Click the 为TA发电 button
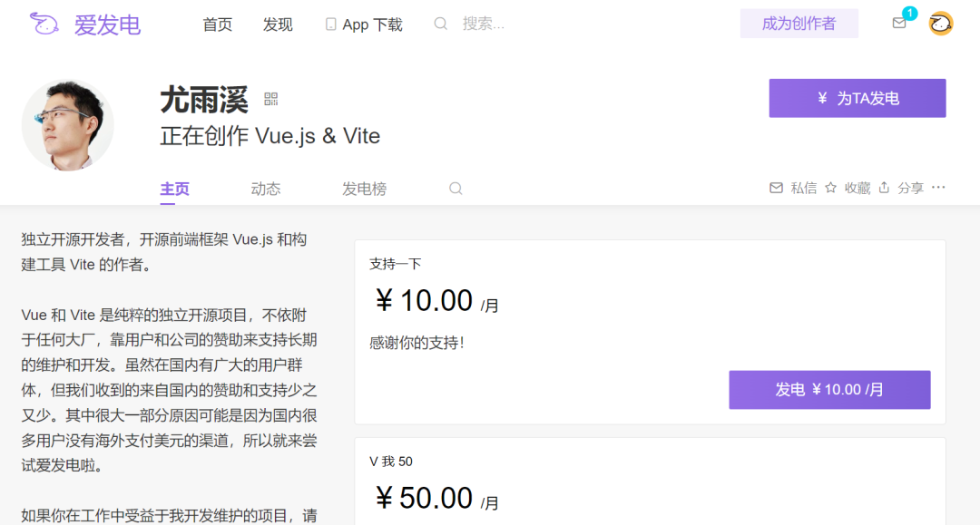 pyautogui.click(x=857, y=98)
